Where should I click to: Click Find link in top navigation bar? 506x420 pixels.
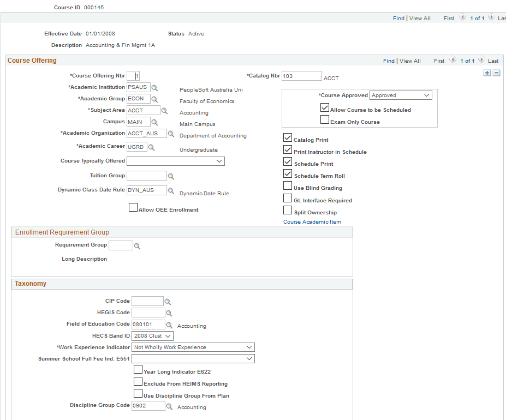(x=398, y=19)
